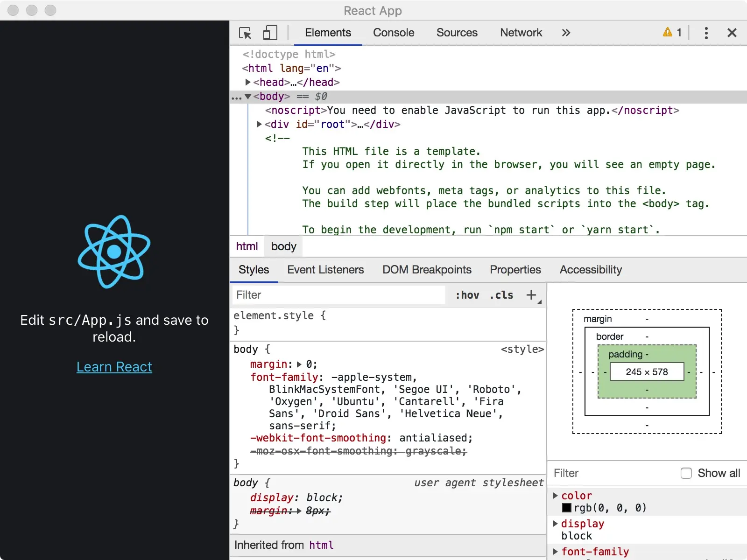Open the Network tab
Image resolution: width=747 pixels, height=560 pixels.
tap(521, 33)
